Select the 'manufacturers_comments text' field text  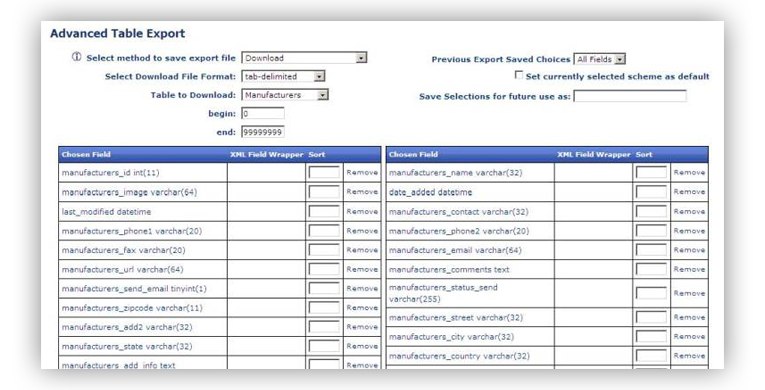point(449,269)
